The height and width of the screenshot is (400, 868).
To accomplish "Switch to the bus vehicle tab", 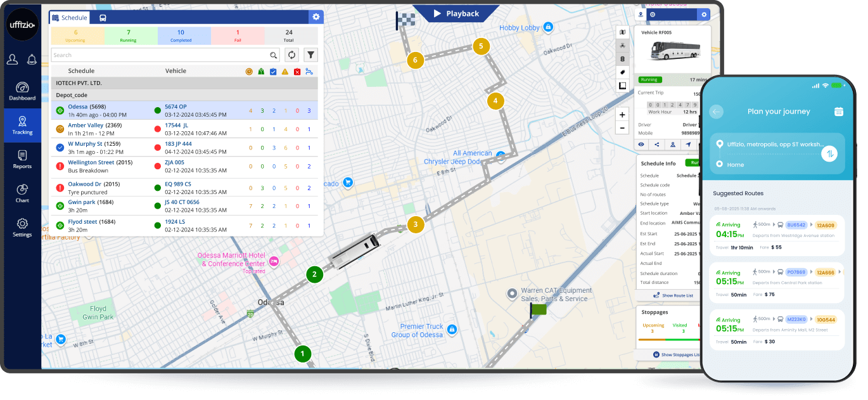I will [103, 18].
